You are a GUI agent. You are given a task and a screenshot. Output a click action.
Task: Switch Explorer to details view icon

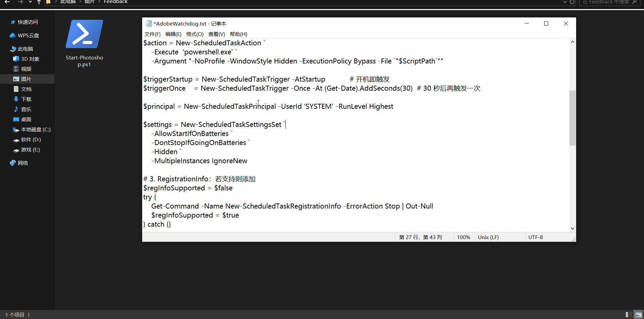(x=629, y=315)
